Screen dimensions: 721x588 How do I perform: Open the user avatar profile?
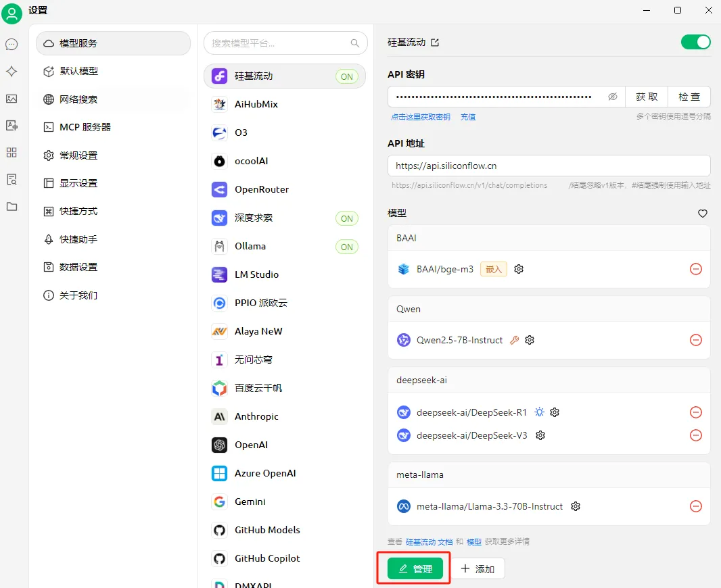point(12,13)
